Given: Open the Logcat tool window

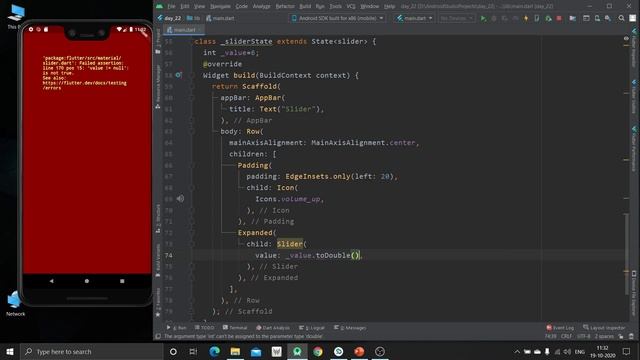Looking at the screenshot, I should tap(312, 328).
